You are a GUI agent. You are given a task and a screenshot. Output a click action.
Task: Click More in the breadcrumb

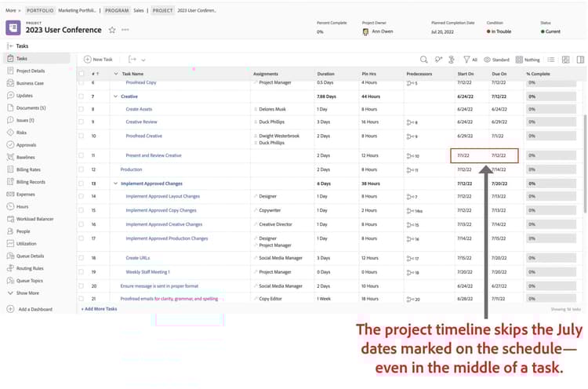point(11,10)
